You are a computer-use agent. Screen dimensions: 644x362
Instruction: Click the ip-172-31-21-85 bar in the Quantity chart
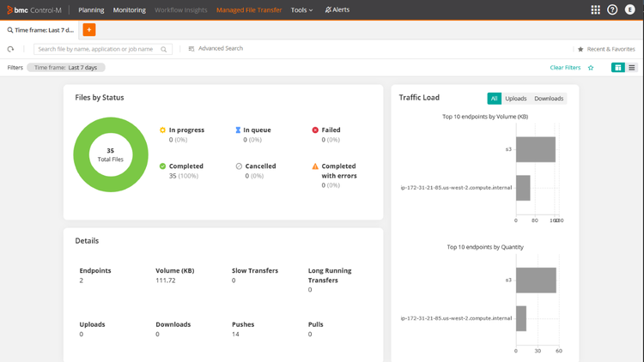pyautogui.click(x=521, y=318)
